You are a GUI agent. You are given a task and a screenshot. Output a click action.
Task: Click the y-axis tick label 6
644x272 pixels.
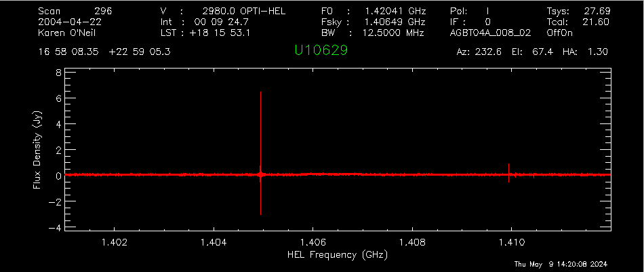59,98
